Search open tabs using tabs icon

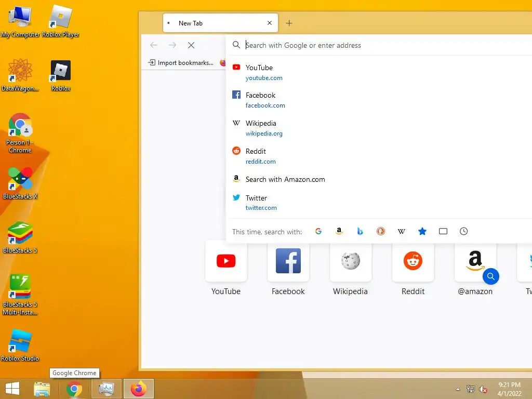443,231
